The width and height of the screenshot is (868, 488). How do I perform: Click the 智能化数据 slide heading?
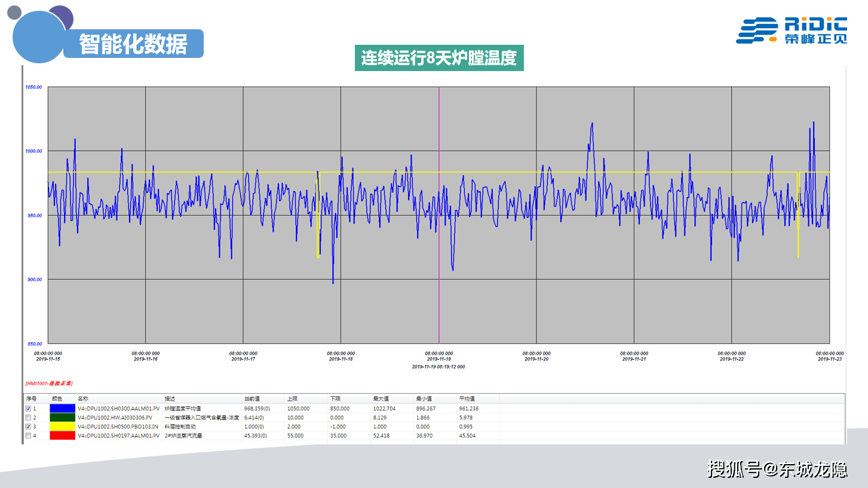(133, 44)
